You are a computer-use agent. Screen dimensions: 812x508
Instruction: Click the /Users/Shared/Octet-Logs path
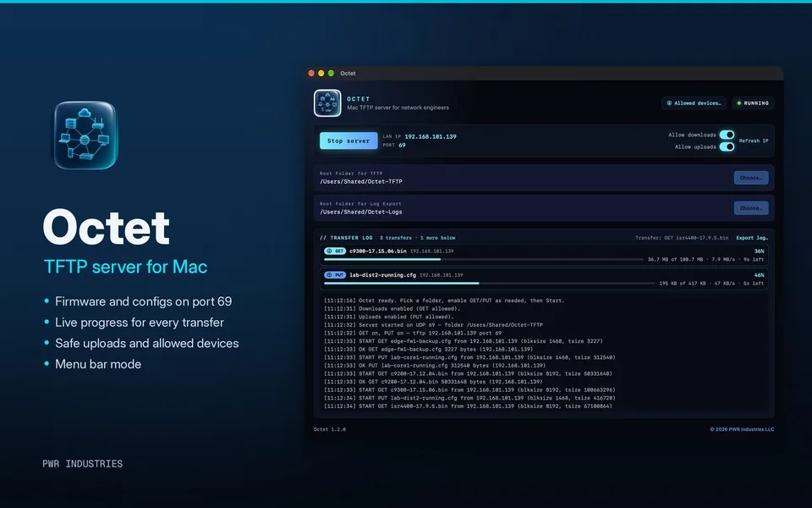pyautogui.click(x=361, y=212)
